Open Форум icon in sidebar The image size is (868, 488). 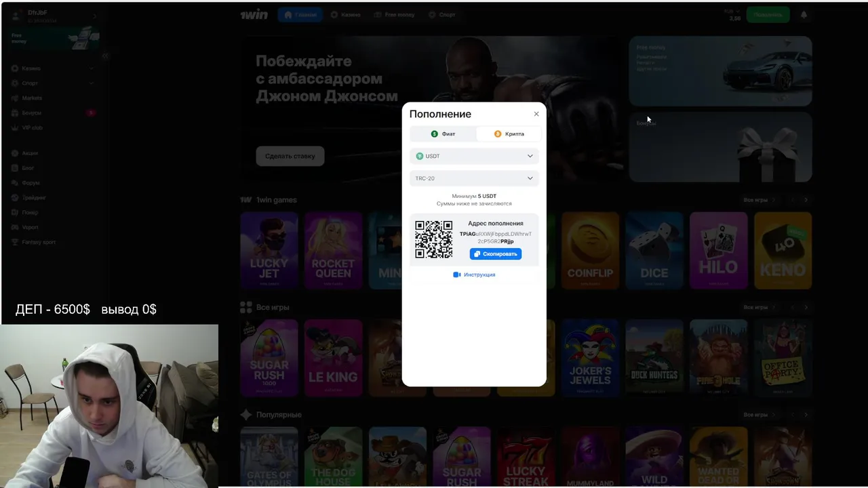(x=15, y=183)
